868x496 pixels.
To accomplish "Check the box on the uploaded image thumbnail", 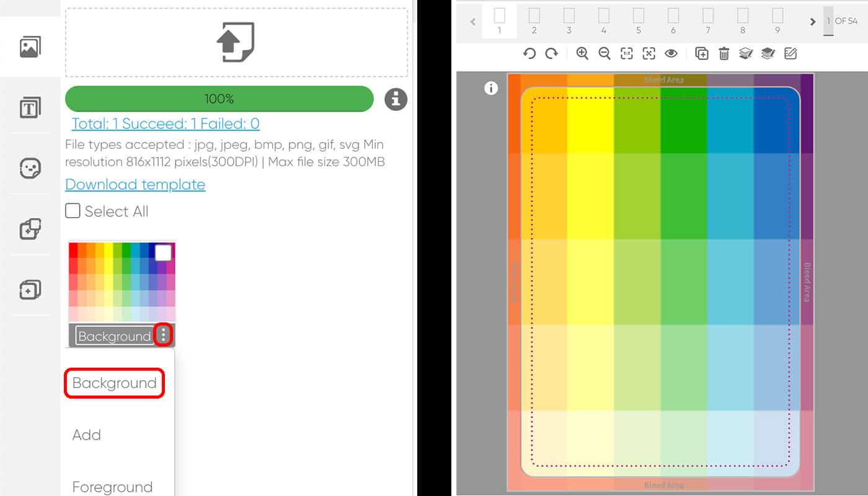I will [163, 253].
